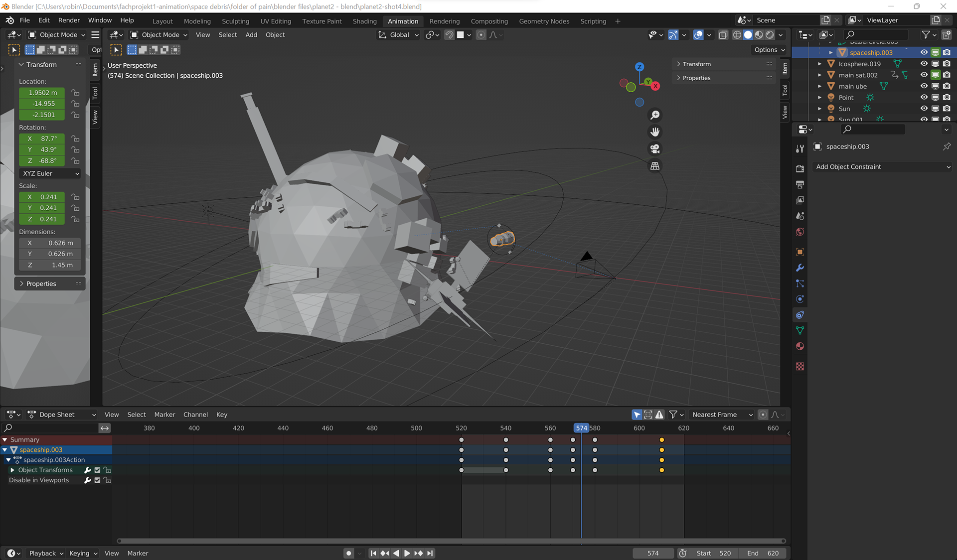The image size is (957, 560).
Task: Open the Texture properties checkerboard icon
Action: point(800,367)
